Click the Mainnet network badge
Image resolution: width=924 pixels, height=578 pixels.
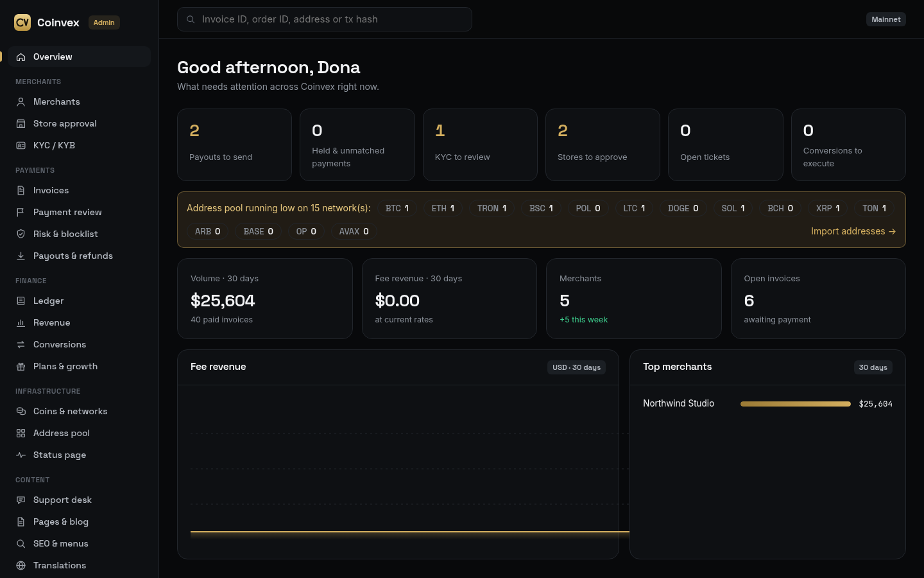coord(886,19)
